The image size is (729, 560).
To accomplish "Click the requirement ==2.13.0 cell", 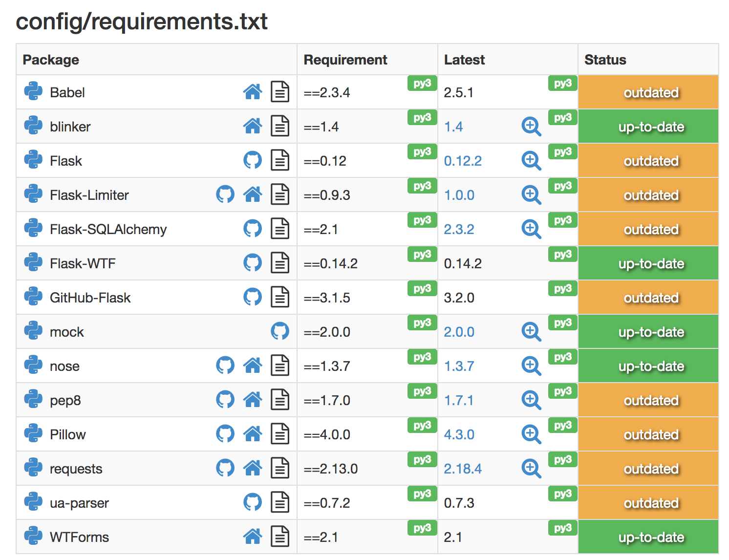I will (367, 468).
